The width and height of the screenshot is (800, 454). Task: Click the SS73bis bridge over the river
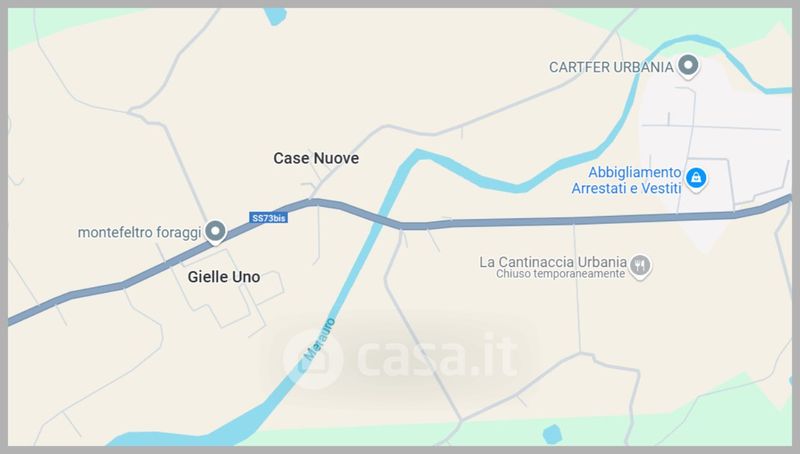[x=382, y=218]
